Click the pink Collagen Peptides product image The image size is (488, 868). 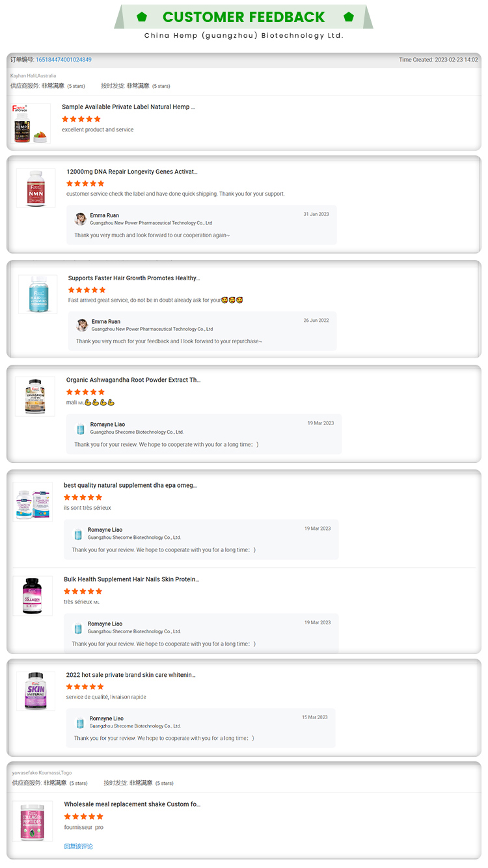click(x=33, y=822)
